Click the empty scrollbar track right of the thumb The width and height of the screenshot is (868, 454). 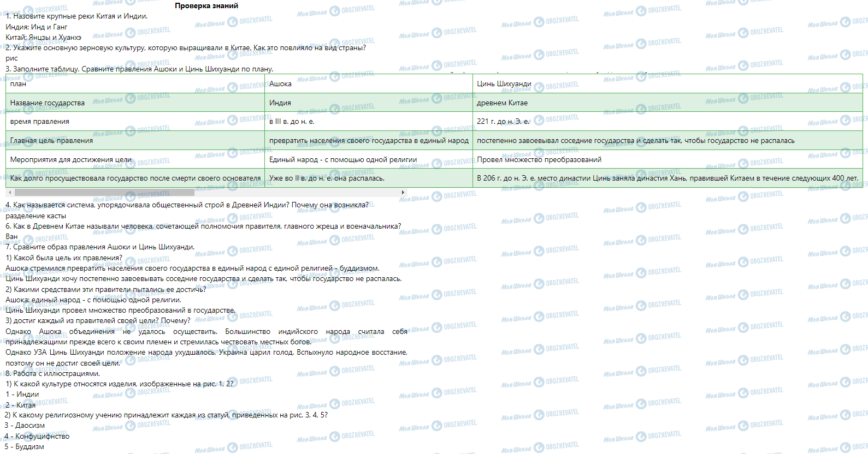[x=295, y=193]
